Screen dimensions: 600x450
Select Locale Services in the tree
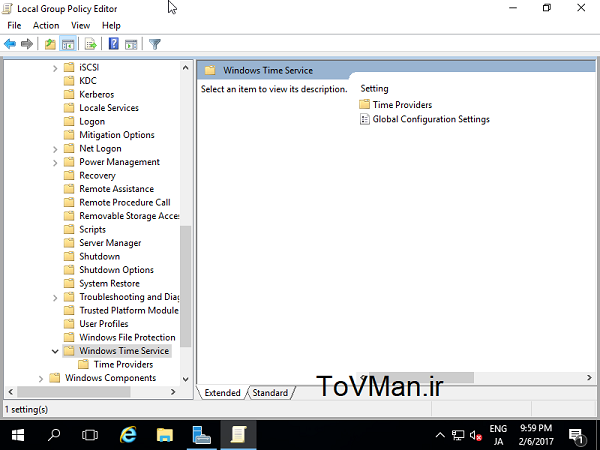coord(109,108)
